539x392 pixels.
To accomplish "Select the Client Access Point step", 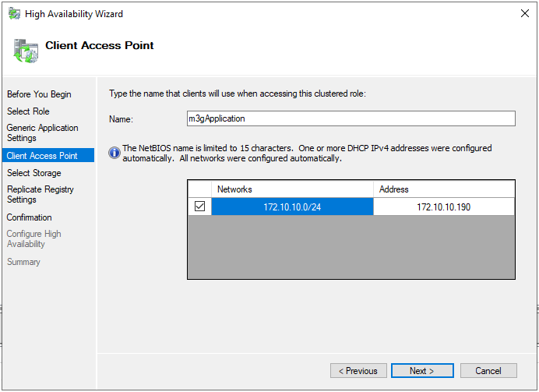I will tap(48, 155).
